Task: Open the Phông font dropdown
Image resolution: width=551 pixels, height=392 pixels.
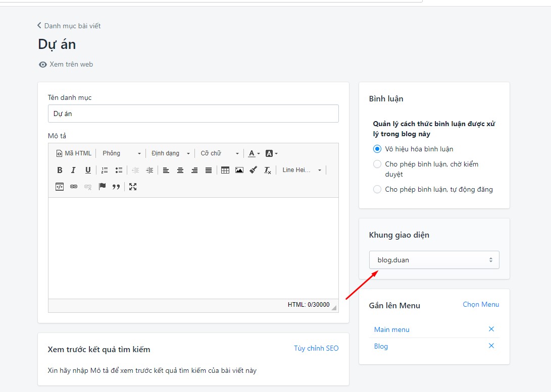Action: pyautogui.click(x=121, y=153)
